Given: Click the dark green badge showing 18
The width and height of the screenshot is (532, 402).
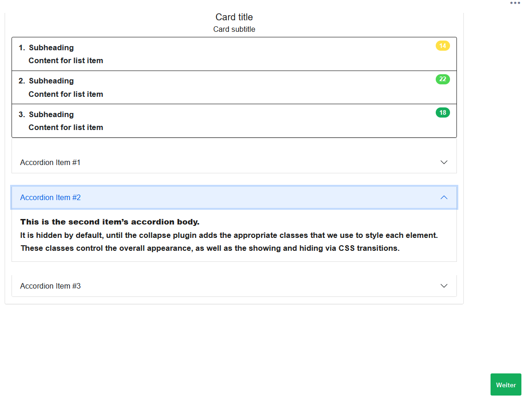Looking at the screenshot, I should pos(442,112).
